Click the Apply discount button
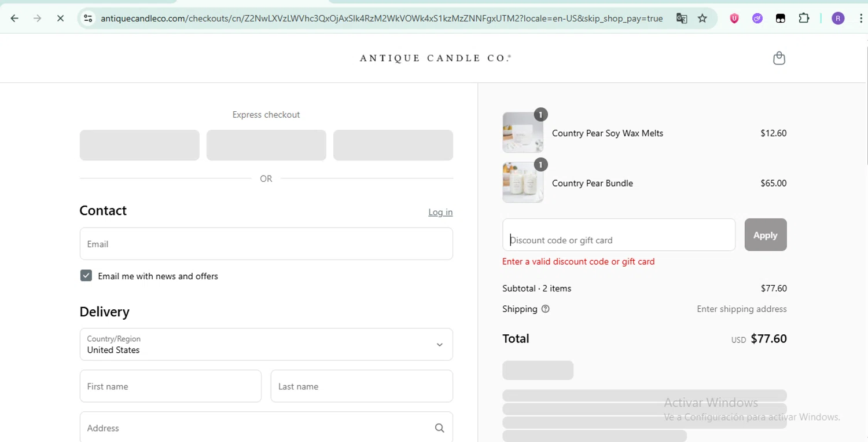The width and height of the screenshot is (868, 442). (766, 235)
